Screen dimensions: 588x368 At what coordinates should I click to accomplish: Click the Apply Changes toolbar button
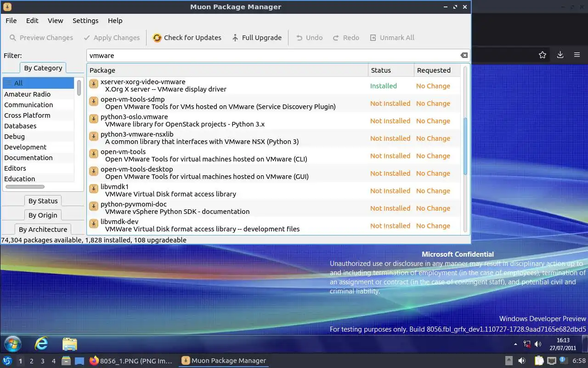[112, 38]
